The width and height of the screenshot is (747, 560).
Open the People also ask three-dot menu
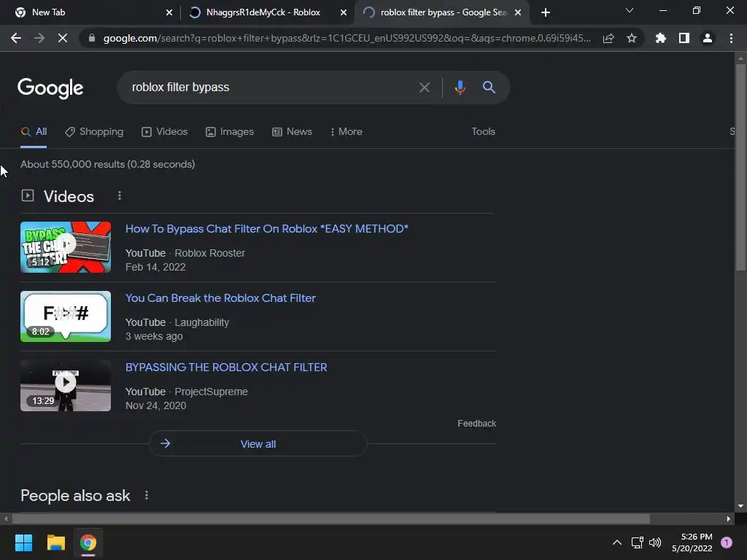tap(147, 496)
